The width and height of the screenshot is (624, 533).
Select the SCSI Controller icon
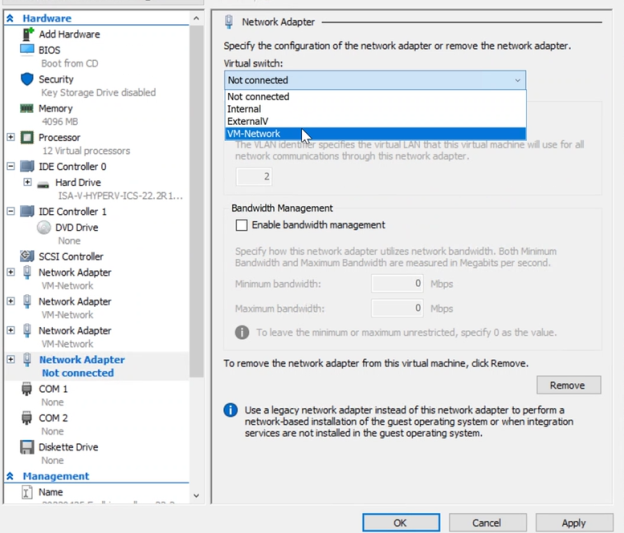point(27,256)
